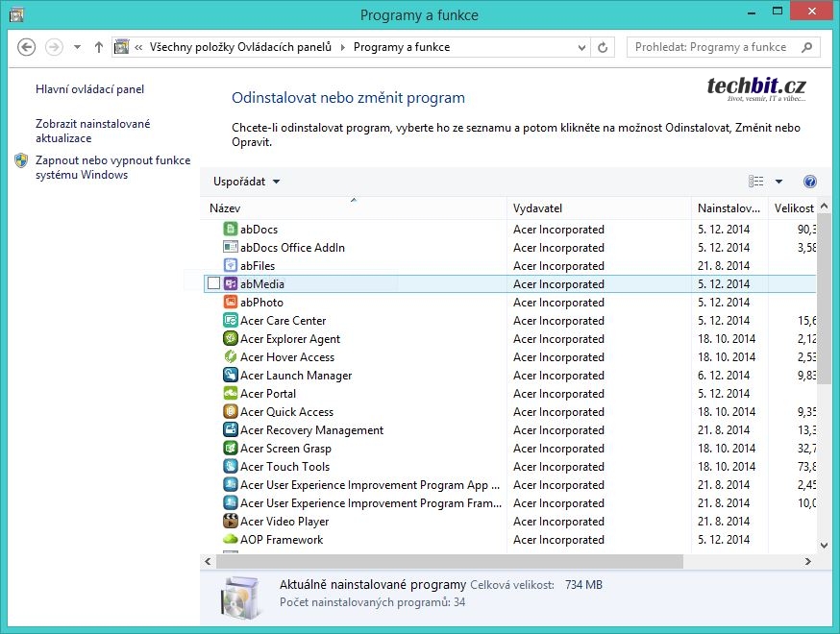This screenshot has height=634, width=840.
Task: Click the window icon in title bar
Action: 16,14
